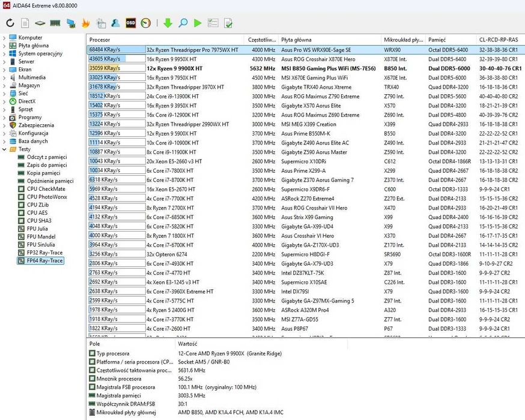This screenshot has height=420, width=525.
Task: Expand the System operacyjny tree node
Action: [4, 54]
